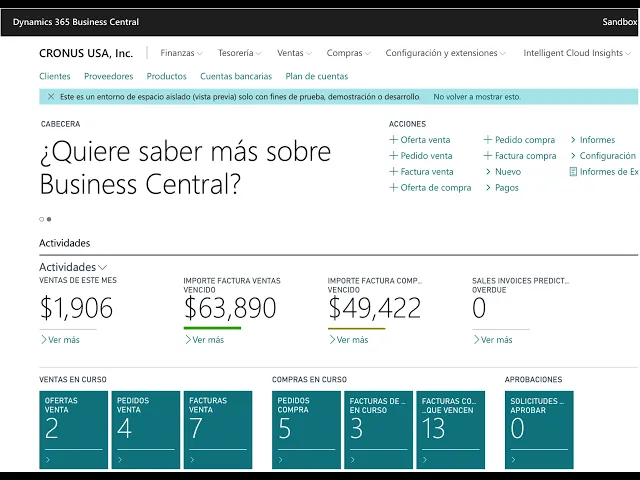This screenshot has height=480, width=640.
Task: Click arrow icon on Facturas Venta tile
Action: coord(192,460)
